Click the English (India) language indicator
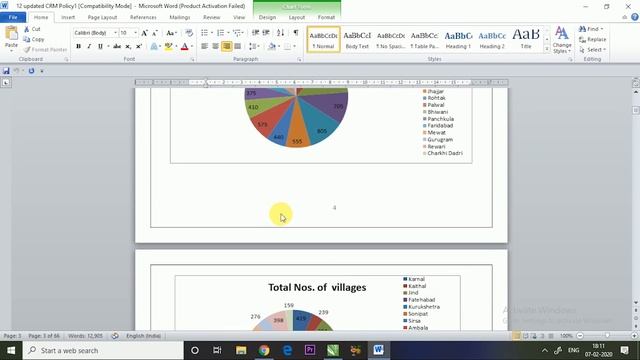The height and width of the screenshot is (360, 640). click(143, 336)
